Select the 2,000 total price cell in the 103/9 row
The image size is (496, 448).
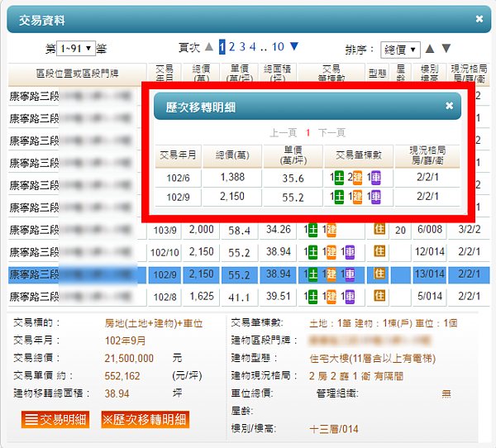click(201, 230)
